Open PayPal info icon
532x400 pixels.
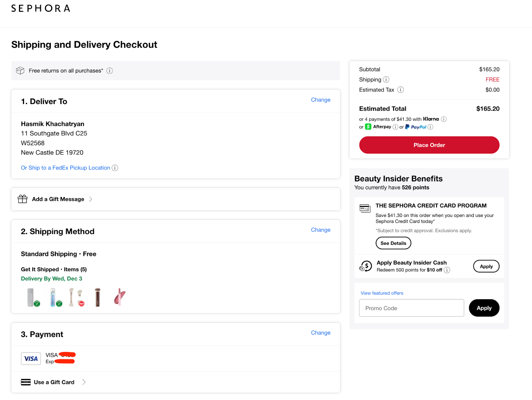click(x=430, y=127)
